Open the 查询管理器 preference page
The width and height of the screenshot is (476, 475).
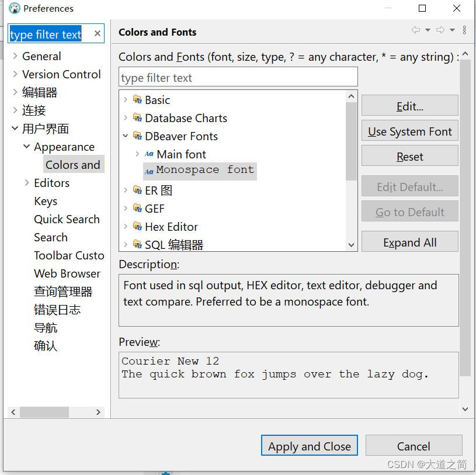(x=63, y=292)
